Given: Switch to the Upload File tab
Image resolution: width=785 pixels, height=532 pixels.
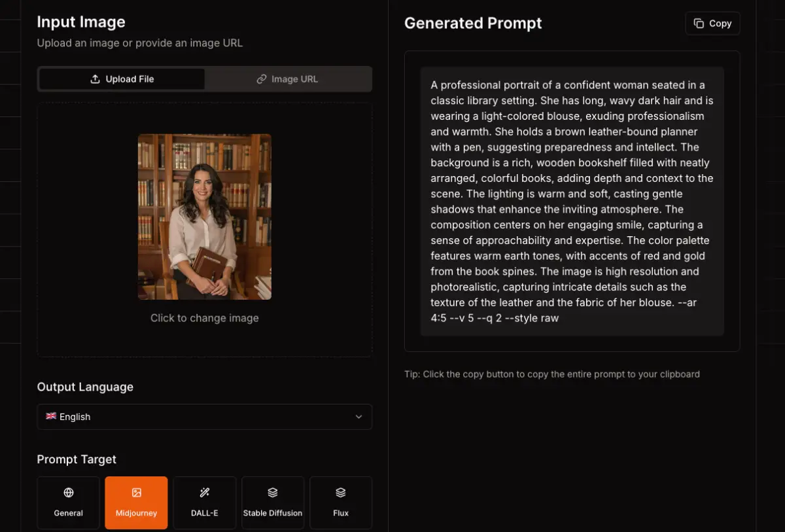Looking at the screenshot, I should [x=122, y=79].
